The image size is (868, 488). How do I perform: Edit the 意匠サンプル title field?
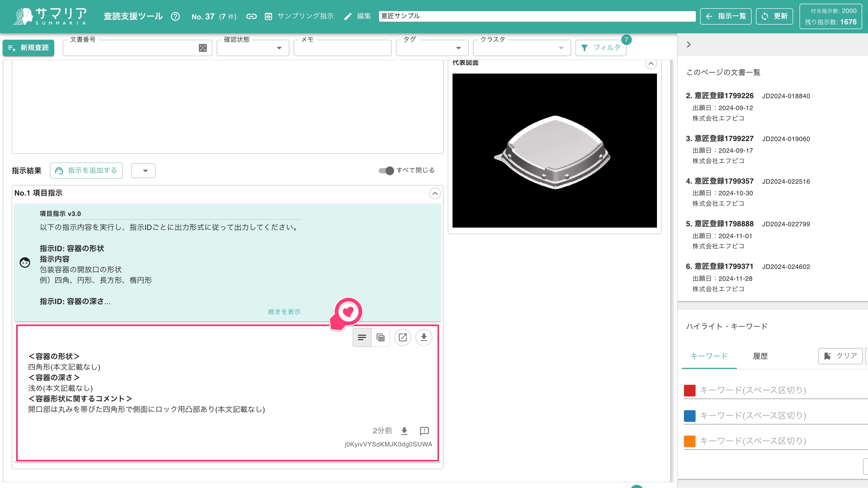click(537, 16)
